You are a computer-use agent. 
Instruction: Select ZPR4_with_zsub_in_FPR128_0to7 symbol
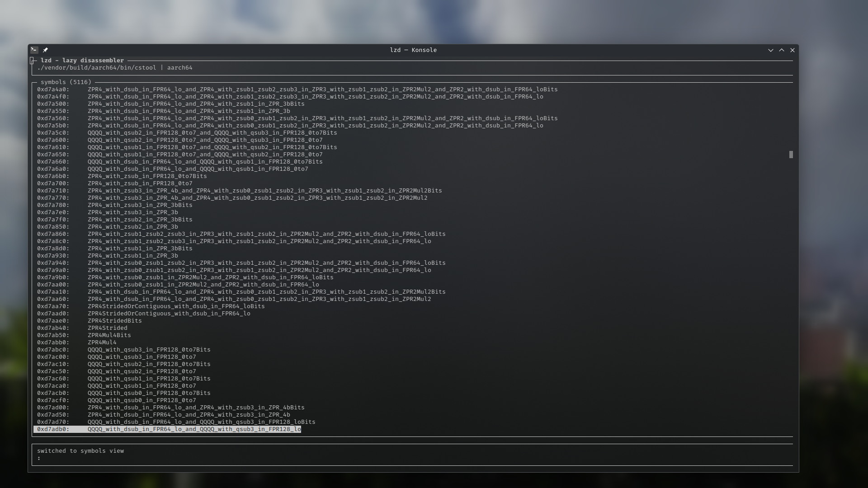tap(140, 183)
